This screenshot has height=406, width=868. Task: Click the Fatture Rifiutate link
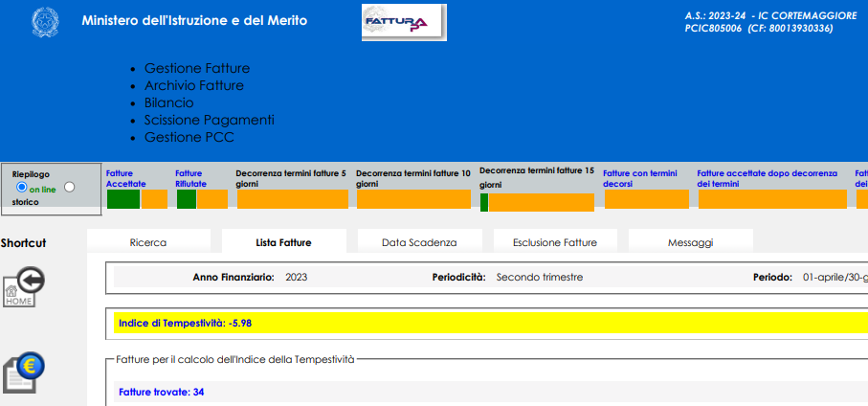[x=189, y=178]
